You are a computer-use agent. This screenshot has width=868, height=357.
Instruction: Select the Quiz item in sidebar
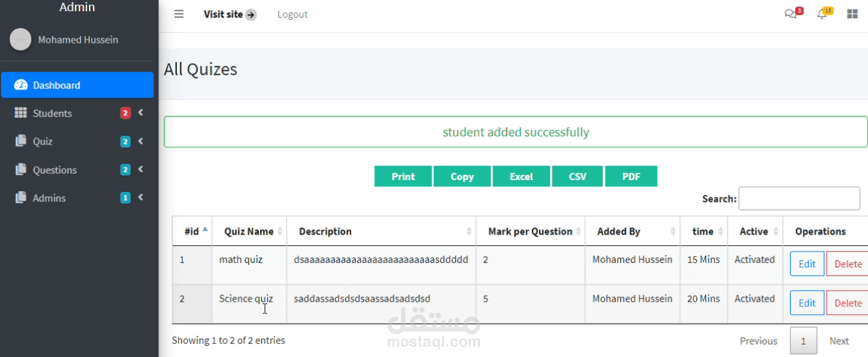(43, 142)
